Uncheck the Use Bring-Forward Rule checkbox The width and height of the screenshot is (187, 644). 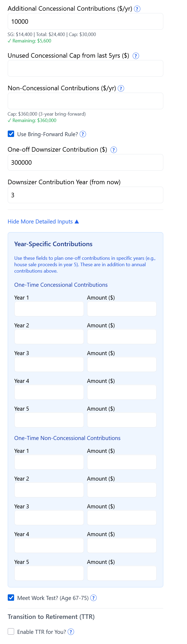11,134
